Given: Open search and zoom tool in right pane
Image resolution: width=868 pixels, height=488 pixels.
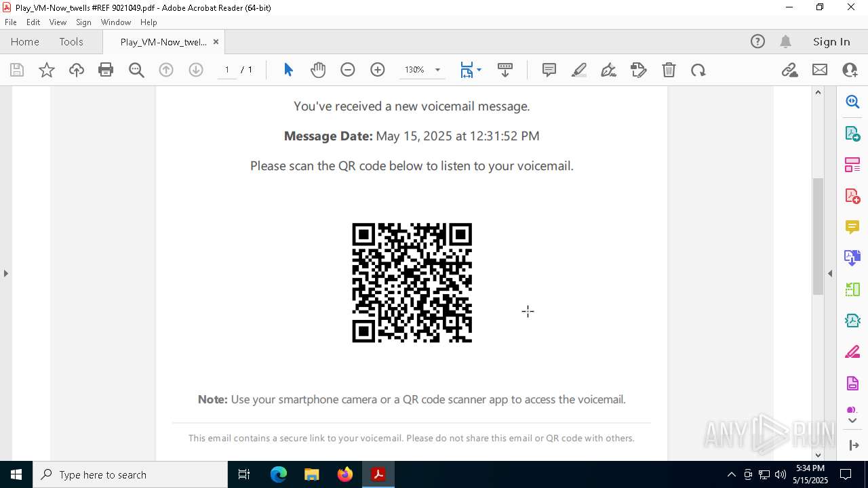Looking at the screenshot, I should [x=852, y=102].
